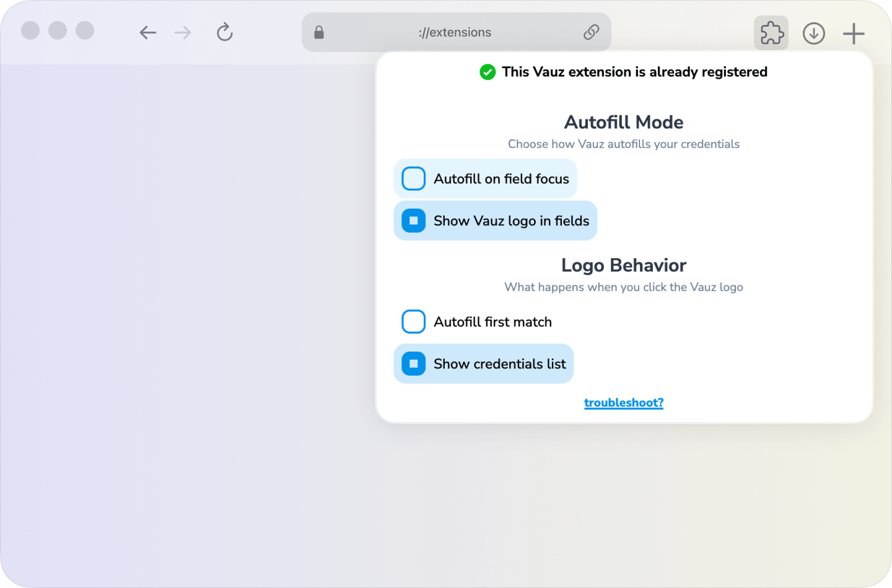Enable Autofill on field focus
This screenshot has width=892, height=588.
[x=413, y=178]
